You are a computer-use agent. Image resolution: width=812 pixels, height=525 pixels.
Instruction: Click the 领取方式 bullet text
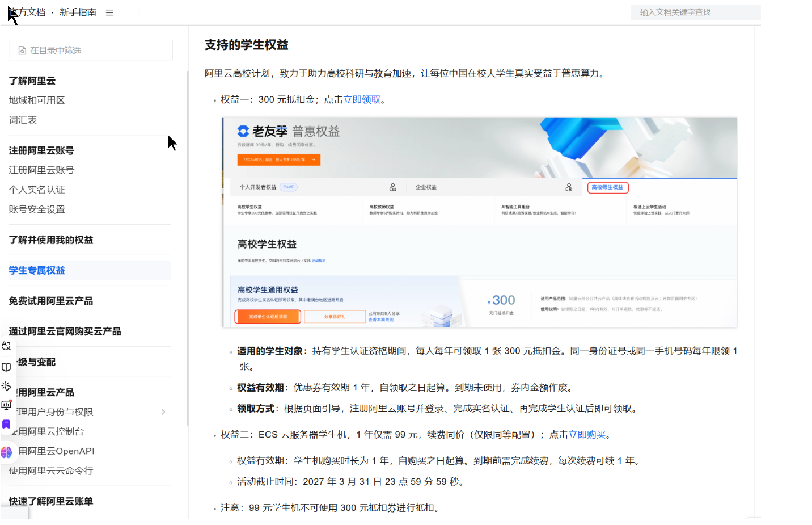tap(438, 409)
